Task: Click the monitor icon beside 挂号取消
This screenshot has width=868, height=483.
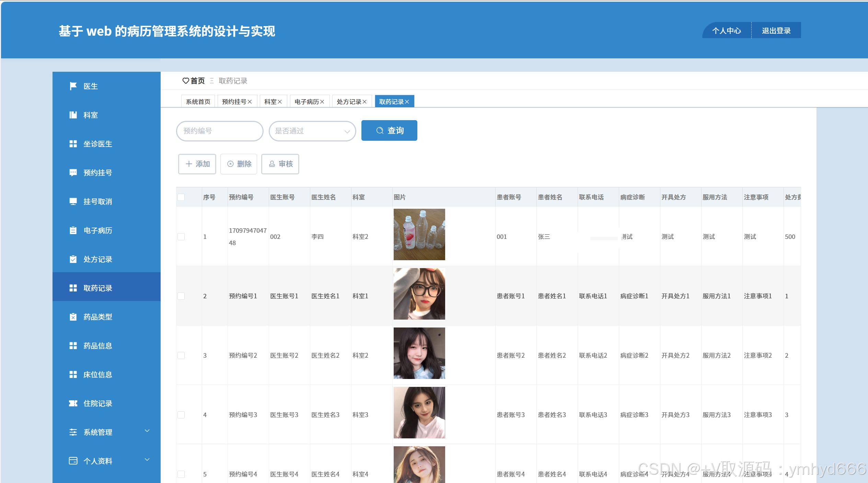Action: pyautogui.click(x=73, y=202)
